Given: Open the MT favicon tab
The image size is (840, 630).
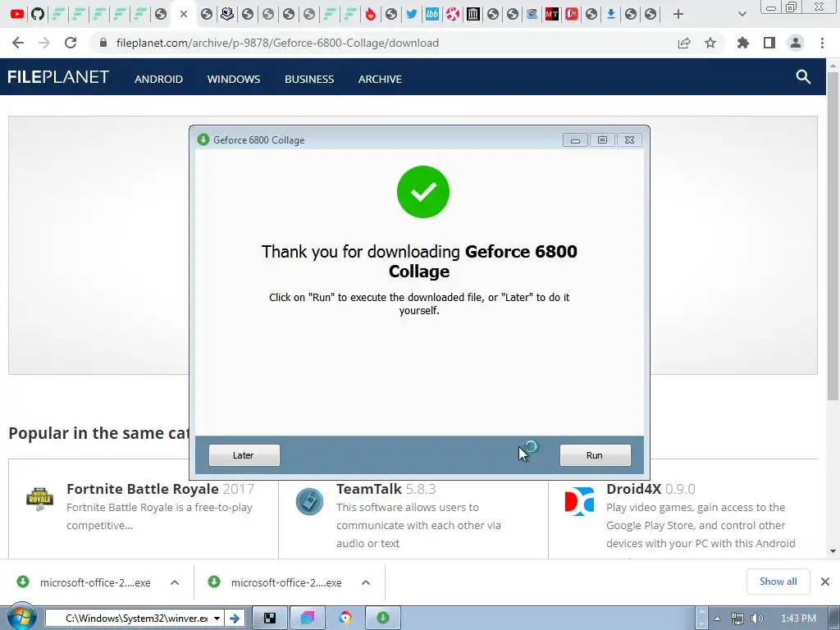Looking at the screenshot, I should (552, 14).
